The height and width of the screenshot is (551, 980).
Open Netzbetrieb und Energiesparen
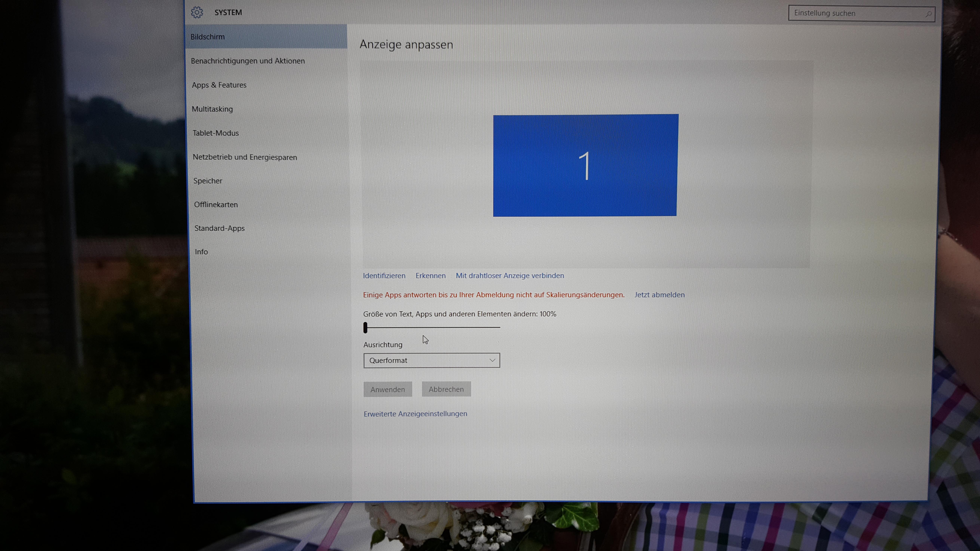245,157
